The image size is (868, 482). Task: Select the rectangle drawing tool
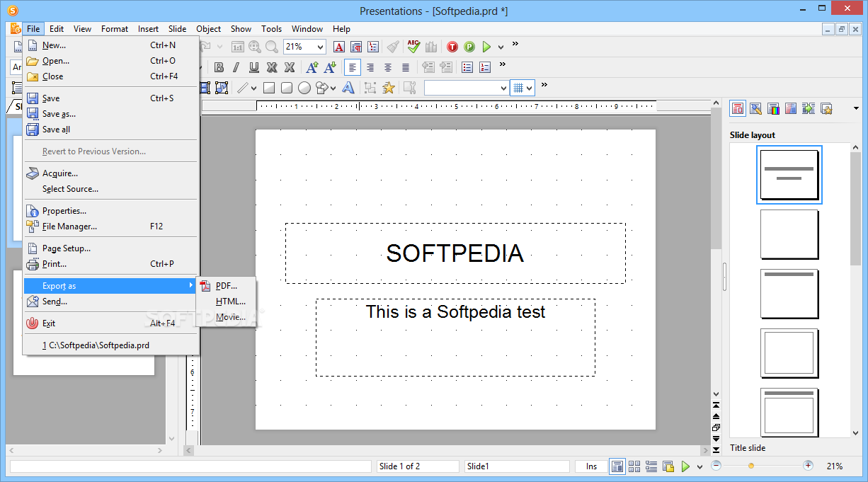tap(269, 88)
